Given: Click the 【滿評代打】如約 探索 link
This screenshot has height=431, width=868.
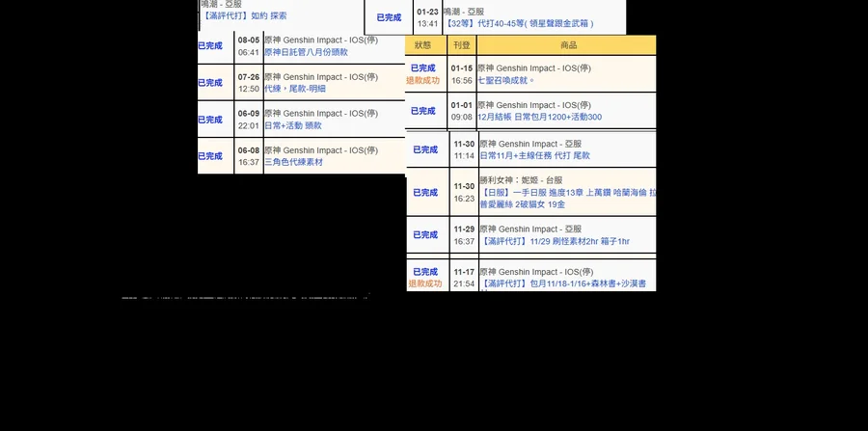Looking at the screenshot, I should coord(243,15).
